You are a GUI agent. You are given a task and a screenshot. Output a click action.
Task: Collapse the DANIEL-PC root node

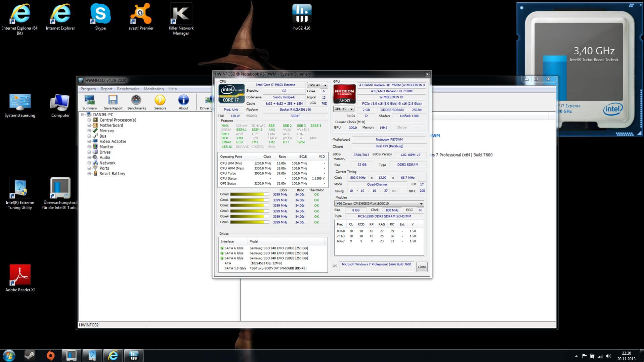83,115
